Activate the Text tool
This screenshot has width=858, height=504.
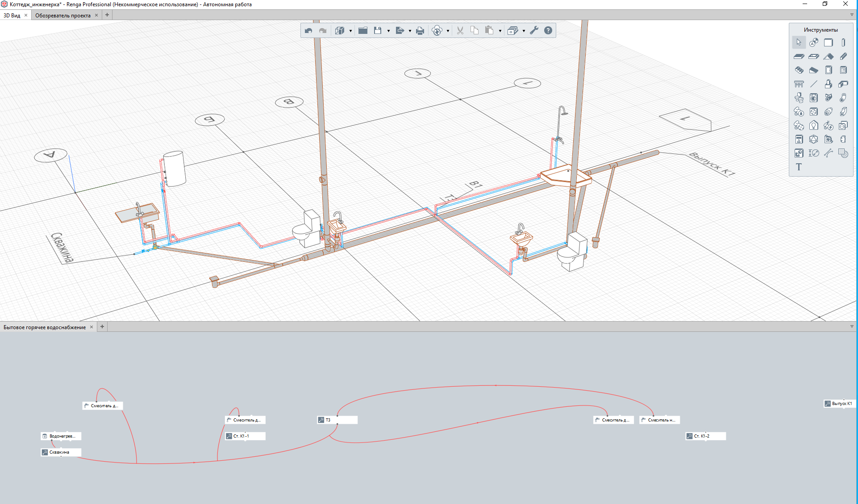pos(799,167)
